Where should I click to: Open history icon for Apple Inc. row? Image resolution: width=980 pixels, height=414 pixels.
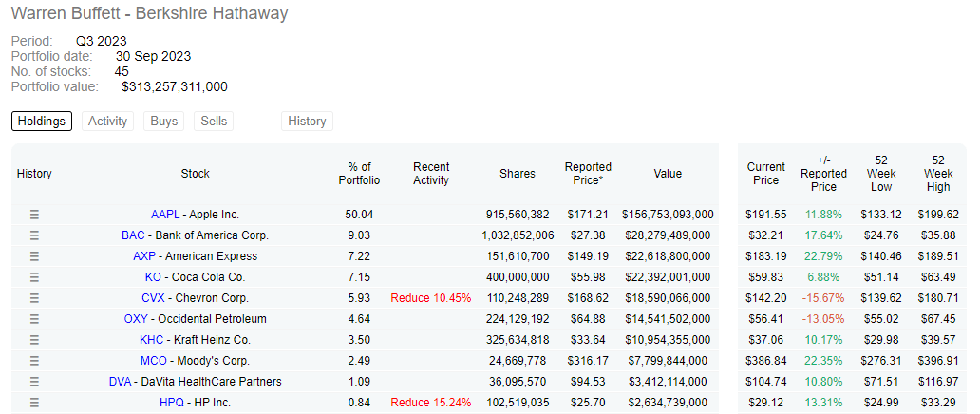34,215
